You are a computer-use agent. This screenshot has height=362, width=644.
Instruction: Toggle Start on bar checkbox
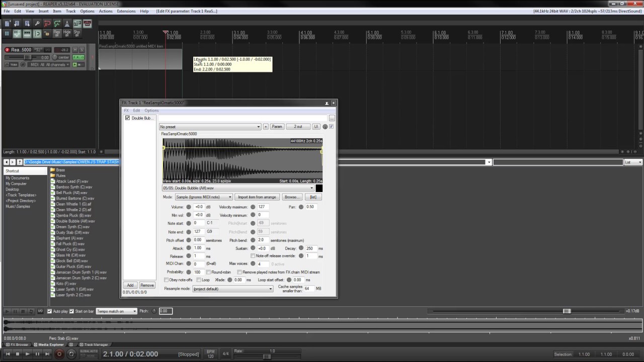(x=71, y=311)
